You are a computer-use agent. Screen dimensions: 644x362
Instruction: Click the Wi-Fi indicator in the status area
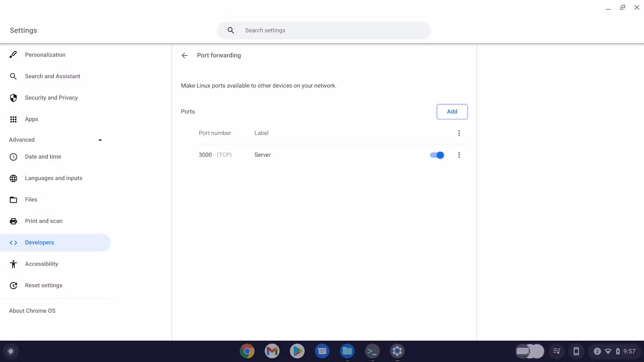pyautogui.click(x=608, y=351)
